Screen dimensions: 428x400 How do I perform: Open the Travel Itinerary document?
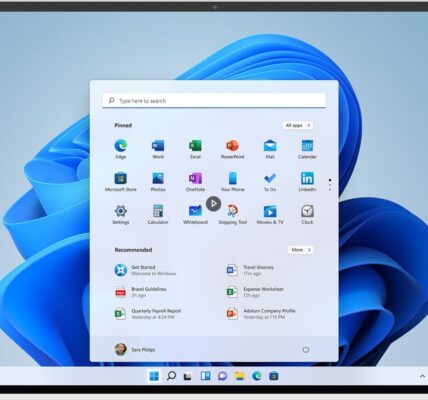[250, 270]
